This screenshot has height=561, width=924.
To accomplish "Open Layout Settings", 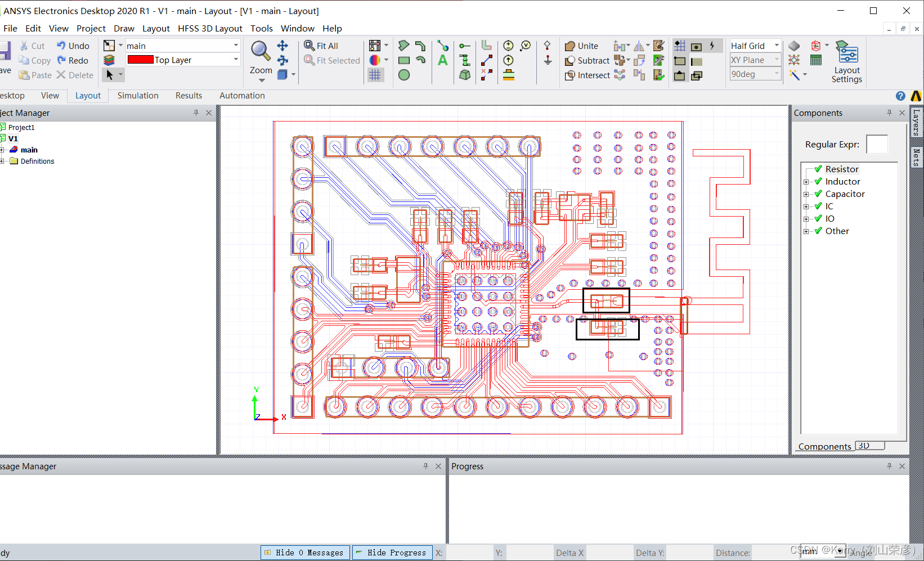I will coord(847,62).
